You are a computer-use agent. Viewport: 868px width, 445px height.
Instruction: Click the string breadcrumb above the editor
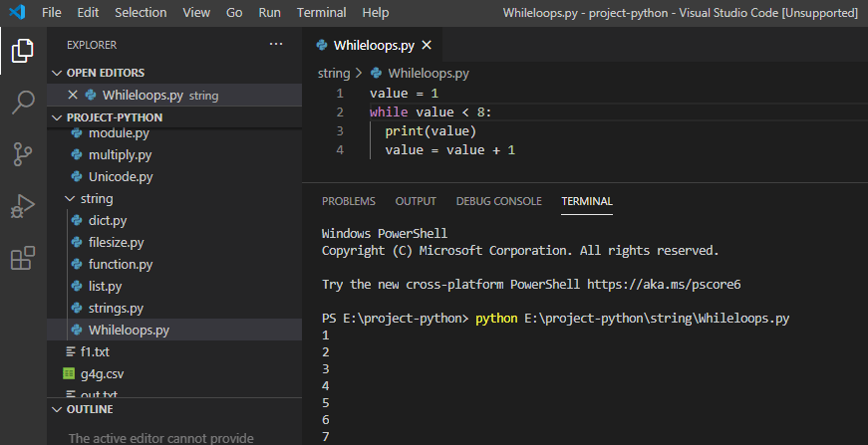pos(334,73)
